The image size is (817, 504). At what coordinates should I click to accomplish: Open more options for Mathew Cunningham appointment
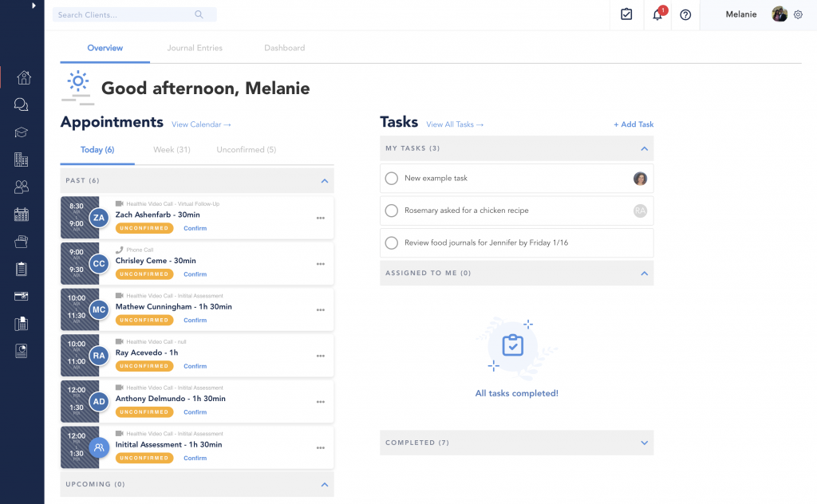tap(321, 309)
